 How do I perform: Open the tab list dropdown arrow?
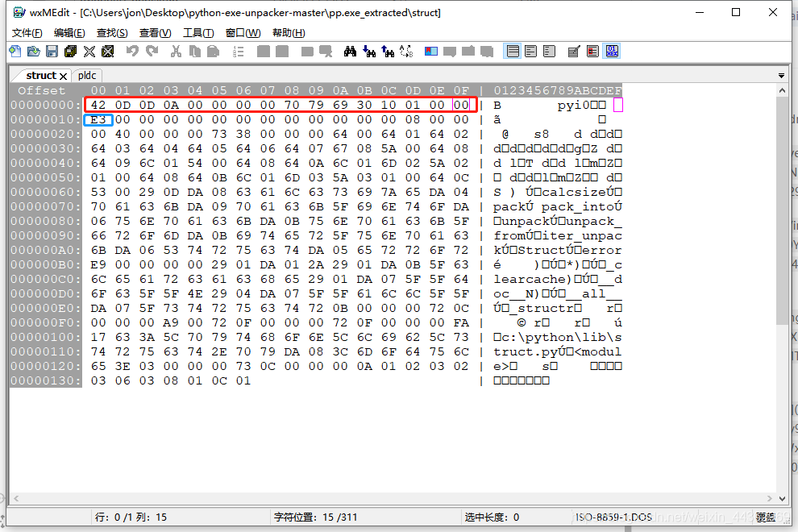click(781, 76)
